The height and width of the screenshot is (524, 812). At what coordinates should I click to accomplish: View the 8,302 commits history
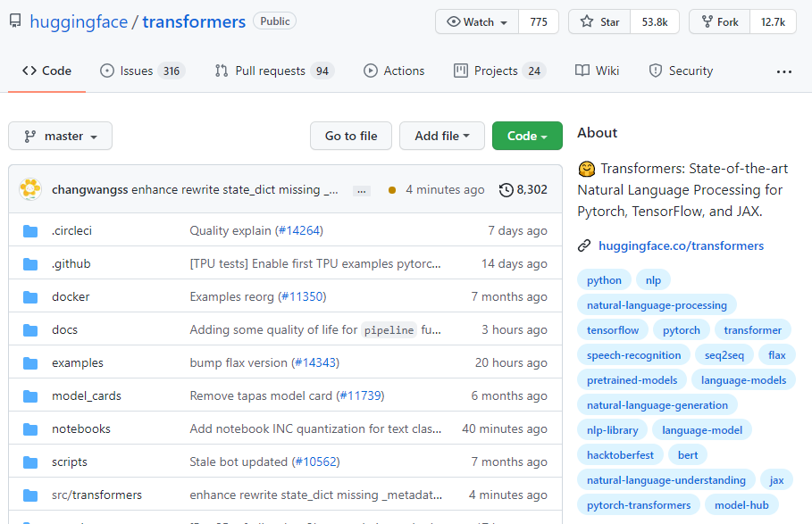[523, 190]
